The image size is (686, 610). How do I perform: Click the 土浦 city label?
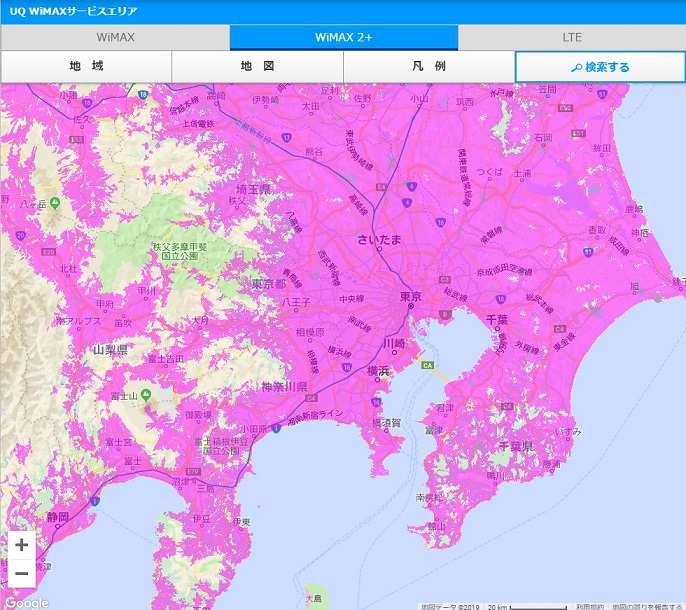[x=522, y=173]
